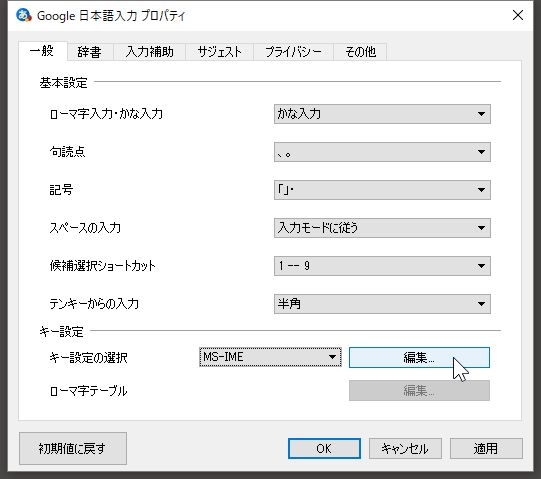Open the MS-IME key setting dropdown
The image size is (541, 479).
pos(270,357)
